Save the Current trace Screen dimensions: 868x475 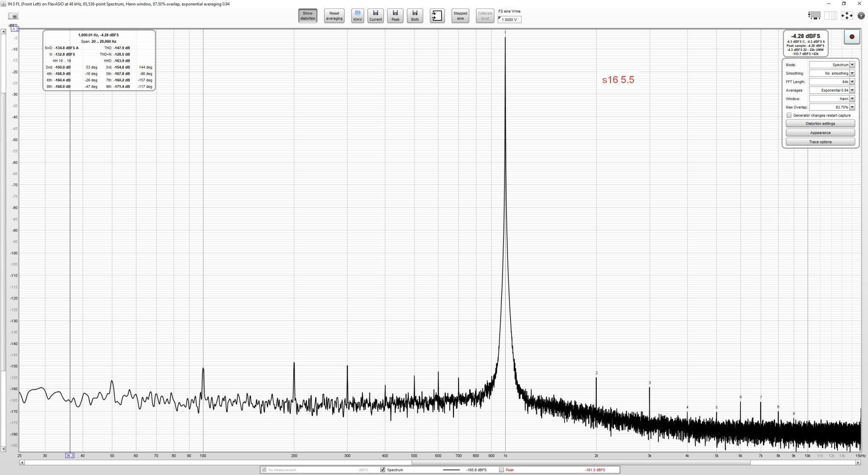coord(376,16)
